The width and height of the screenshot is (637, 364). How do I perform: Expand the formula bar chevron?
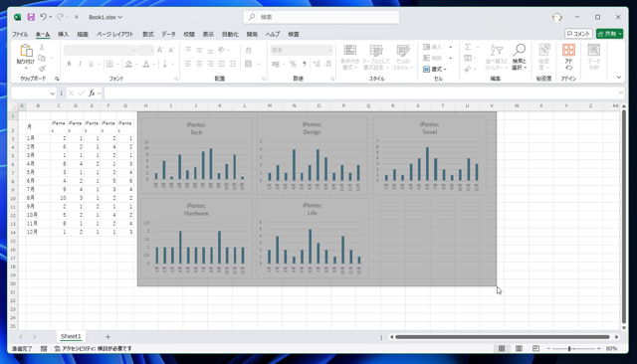click(620, 92)
